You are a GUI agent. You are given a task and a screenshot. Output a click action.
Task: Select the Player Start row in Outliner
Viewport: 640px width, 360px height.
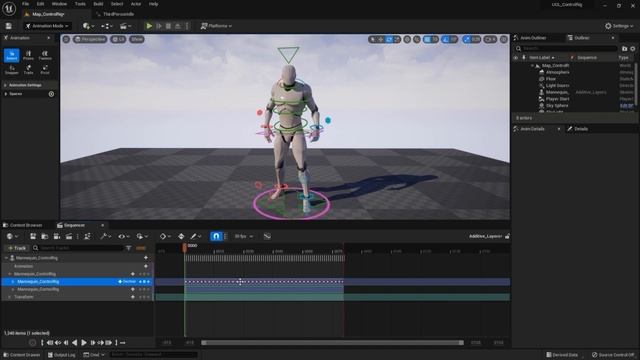tap(557, 99)
